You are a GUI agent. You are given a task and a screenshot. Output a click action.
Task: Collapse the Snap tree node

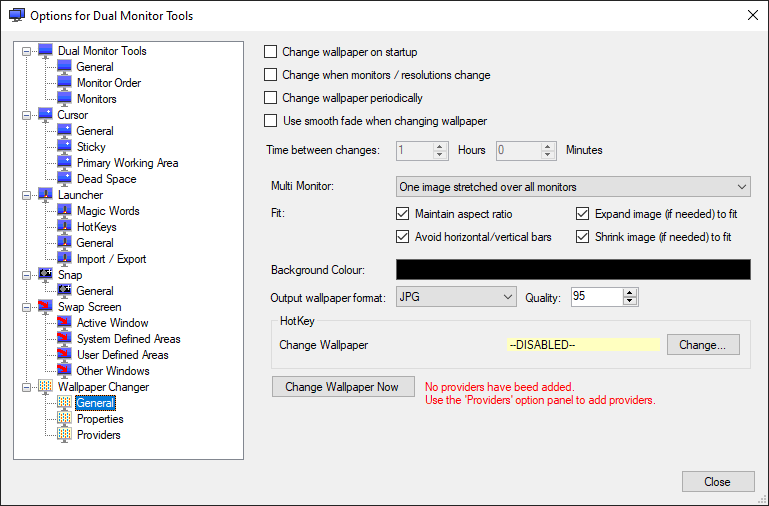pyautogui.click(x=26, y=275)
